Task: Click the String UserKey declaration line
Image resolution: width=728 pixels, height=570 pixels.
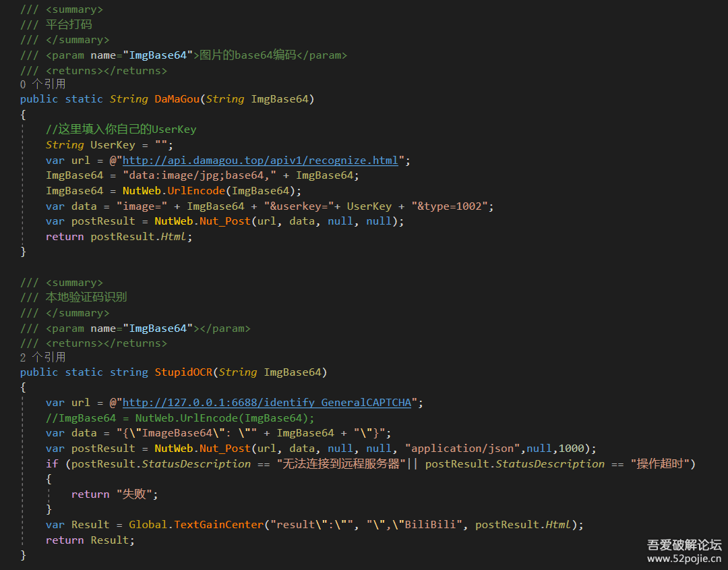Action: pyautogui.click(x=110, y=145)
